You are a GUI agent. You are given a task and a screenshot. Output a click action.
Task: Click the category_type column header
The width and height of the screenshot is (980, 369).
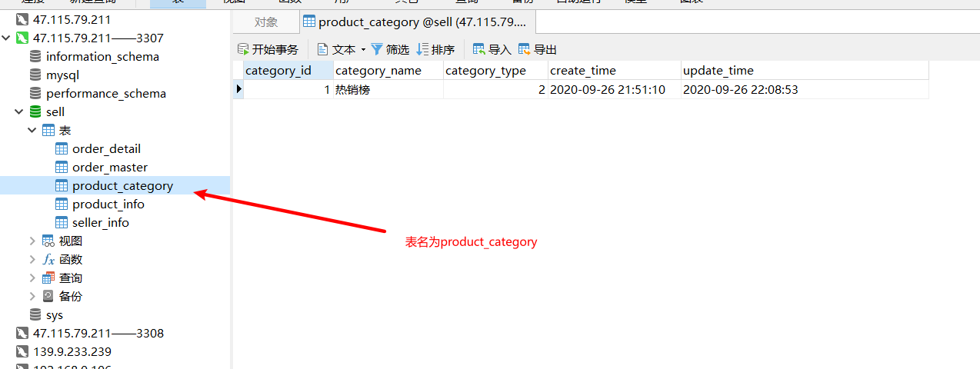point(495,70)
